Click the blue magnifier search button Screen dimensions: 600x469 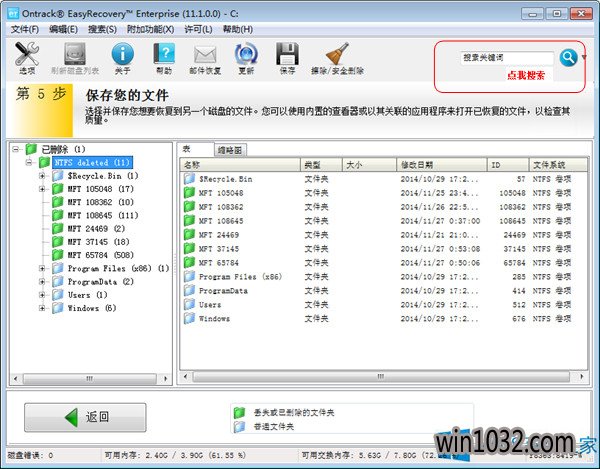point(568,57)
